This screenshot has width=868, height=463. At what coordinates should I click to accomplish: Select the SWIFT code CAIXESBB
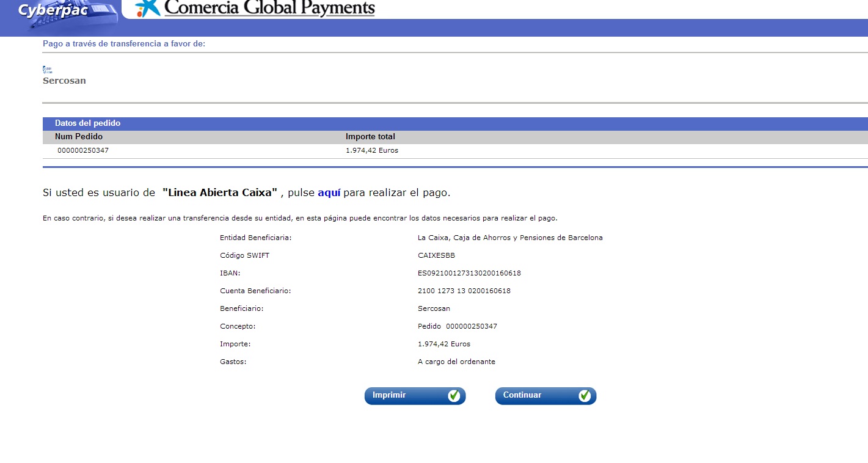[x=436, y=255]
